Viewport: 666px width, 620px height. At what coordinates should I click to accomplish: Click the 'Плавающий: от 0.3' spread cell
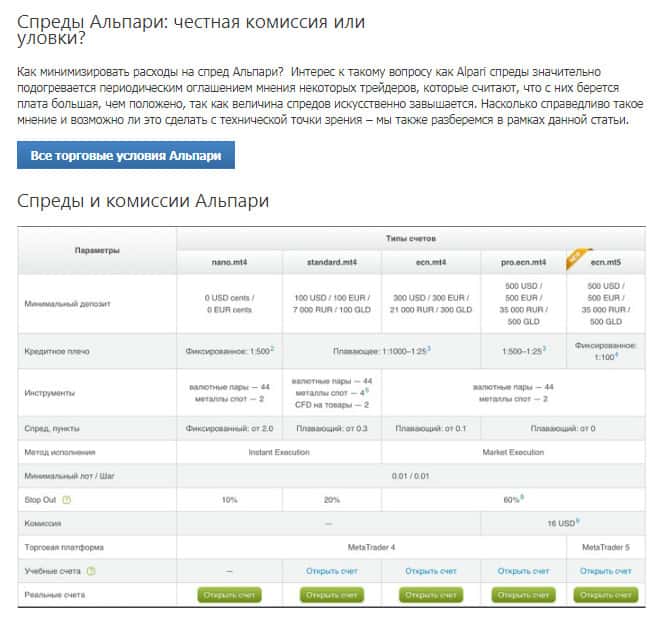[332, 428]
